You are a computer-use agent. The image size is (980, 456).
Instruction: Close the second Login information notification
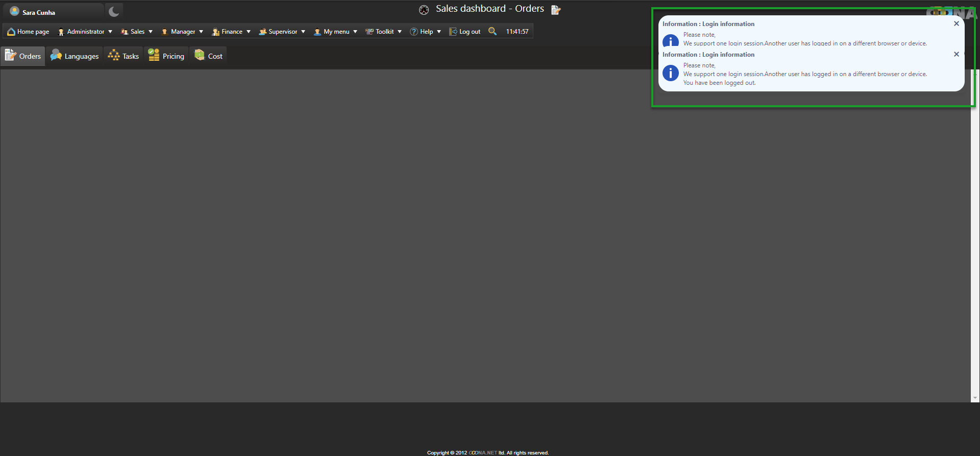click(956, 54)
